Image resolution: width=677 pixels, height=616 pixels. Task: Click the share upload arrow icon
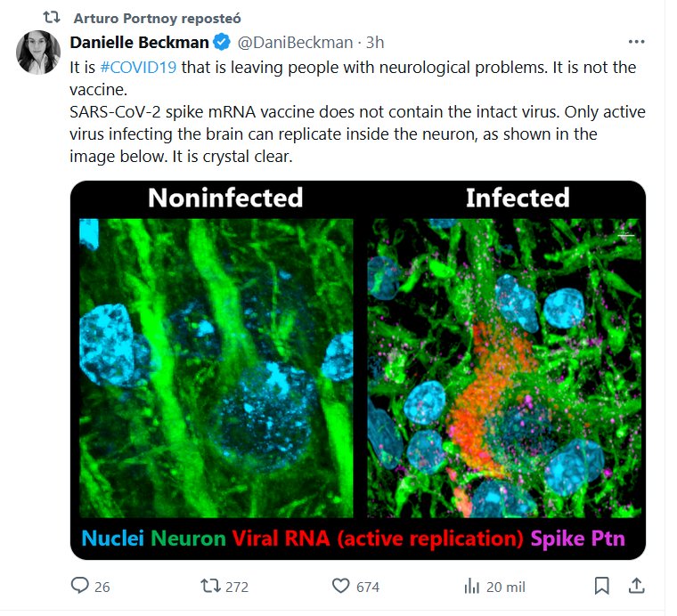pyautogui.click(x=636, y=585)
